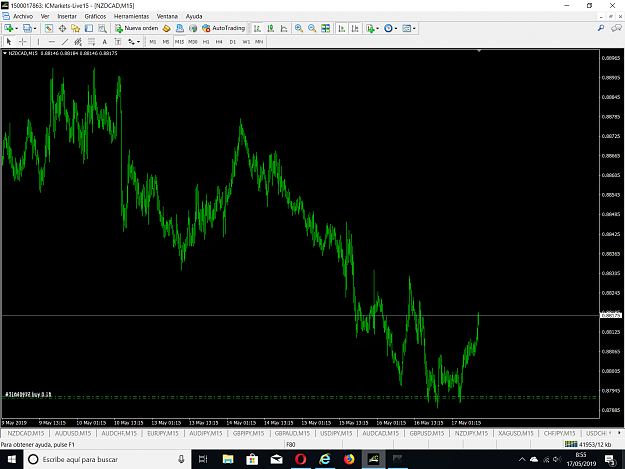Select the crosshair tool
625x469 pixels.
pos(23,41)
